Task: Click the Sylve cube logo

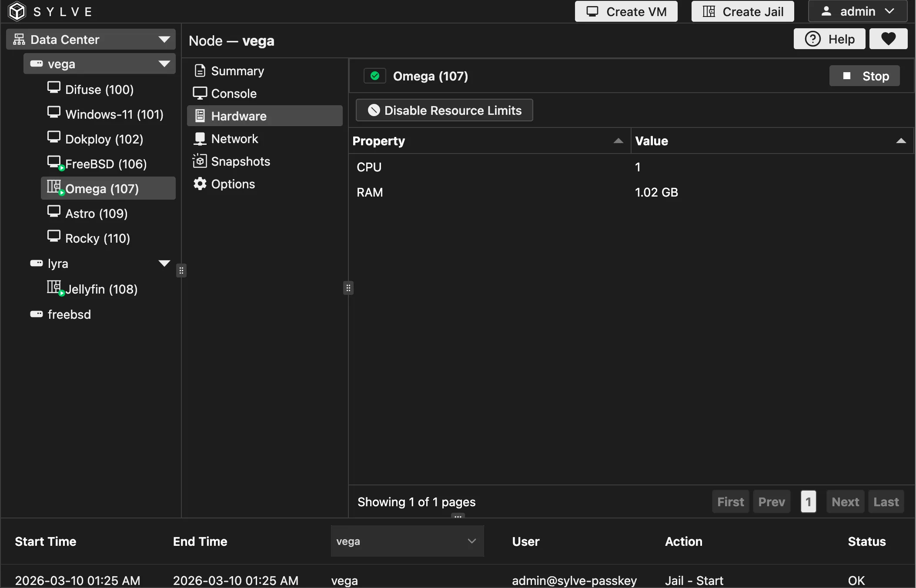Action: tap(17, 11)
